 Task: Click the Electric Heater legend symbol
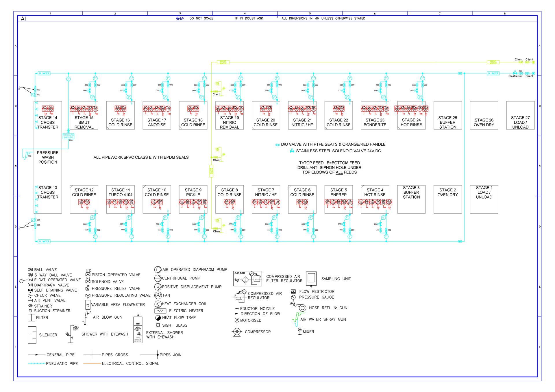(x=160, y=311)
